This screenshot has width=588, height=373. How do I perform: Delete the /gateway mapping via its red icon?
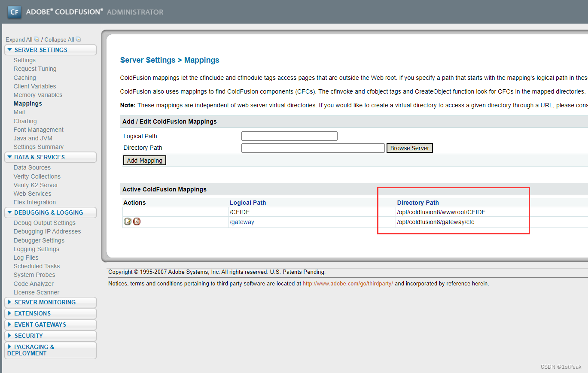137,221
